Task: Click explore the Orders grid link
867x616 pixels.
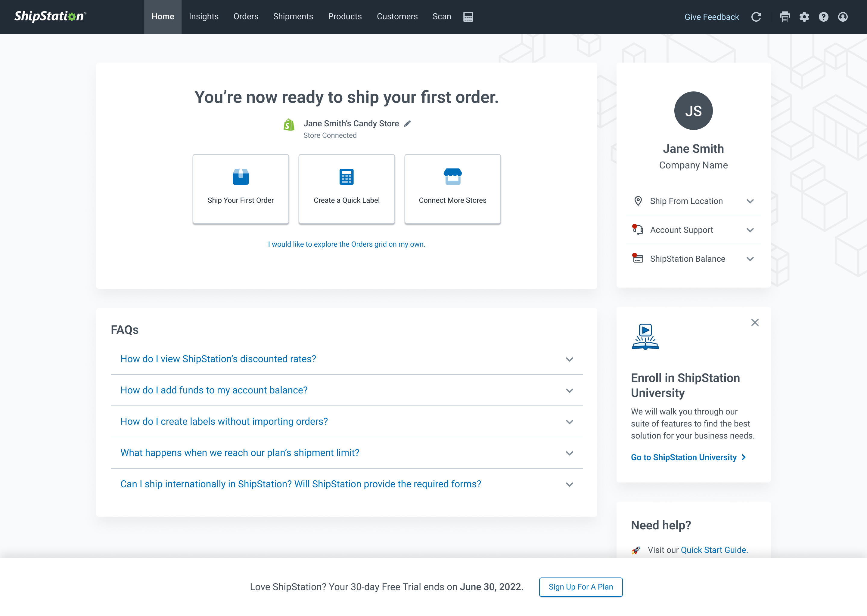Action: (x=346, y=244)
